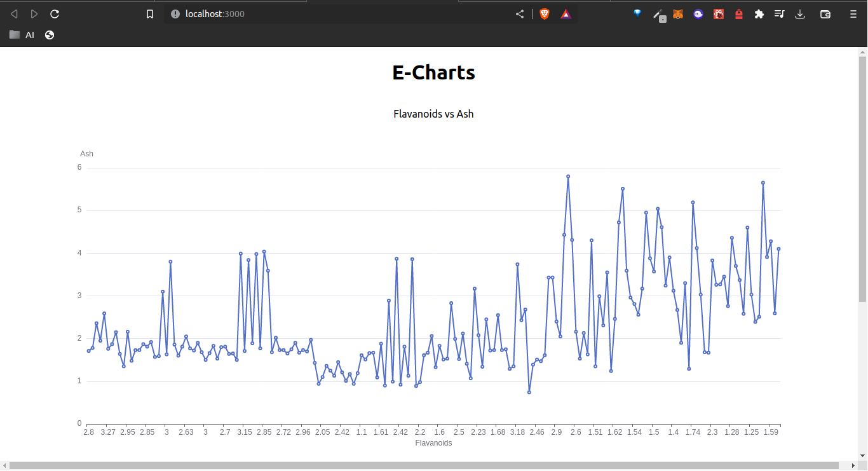
Task: Click the x-axis label 3.18
Action: [517, 432]
